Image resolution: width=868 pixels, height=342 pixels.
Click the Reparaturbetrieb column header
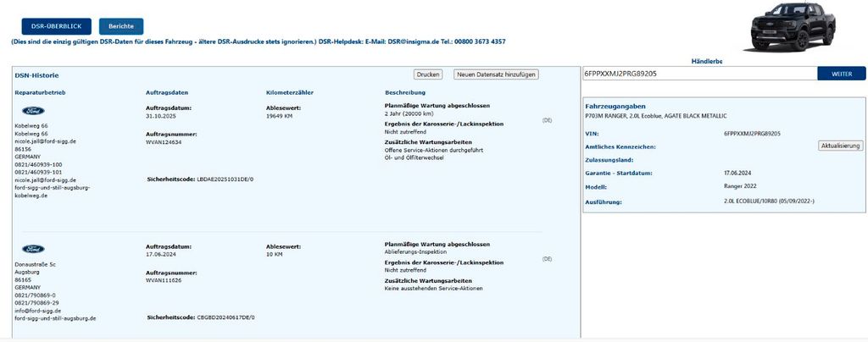coord(40,93)
